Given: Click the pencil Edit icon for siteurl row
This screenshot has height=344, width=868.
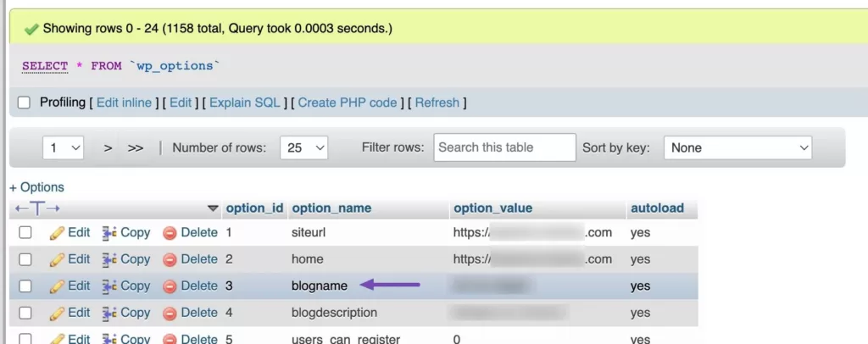Looking at the screenshot, I should (x=58, y=232).
